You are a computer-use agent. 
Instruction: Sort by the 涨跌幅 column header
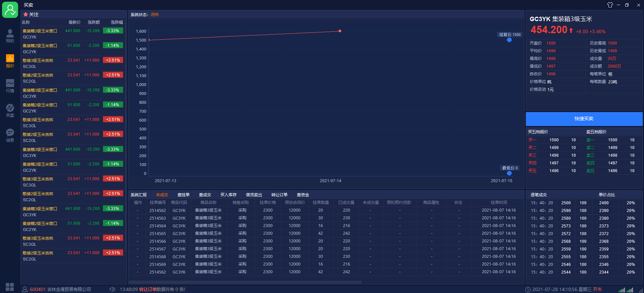tap(117, 22)
